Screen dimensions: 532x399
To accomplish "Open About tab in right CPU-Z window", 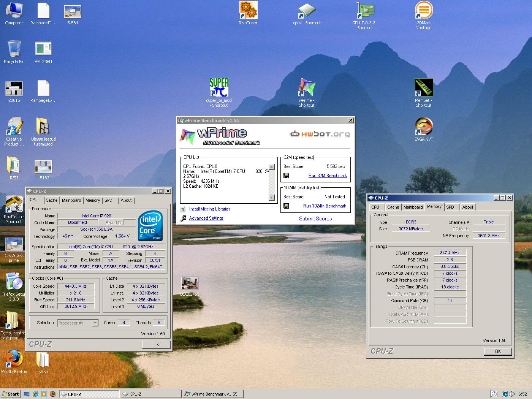I will coord(468,207).
